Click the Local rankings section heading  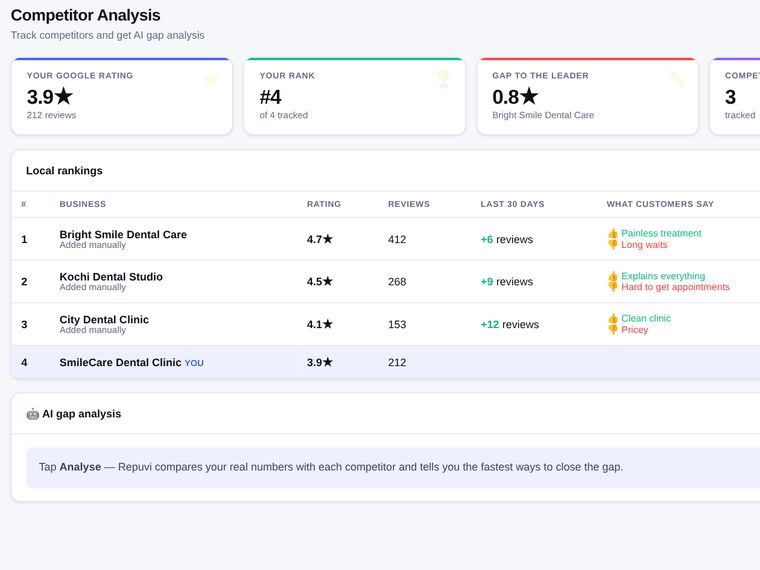pyautogui.click(x=64, y=171)
